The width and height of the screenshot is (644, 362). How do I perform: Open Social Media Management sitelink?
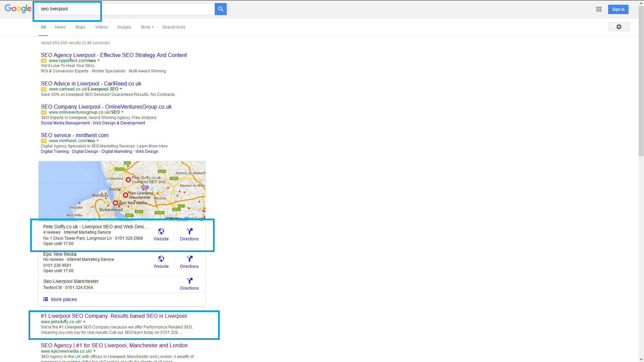(65, 123)
